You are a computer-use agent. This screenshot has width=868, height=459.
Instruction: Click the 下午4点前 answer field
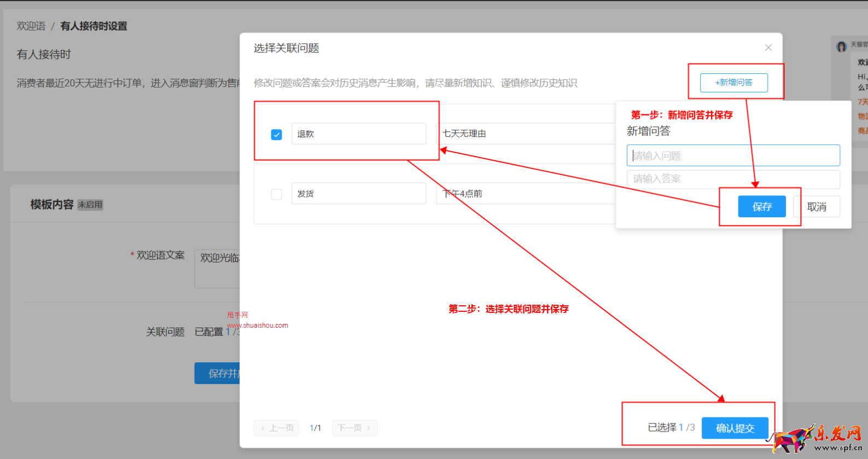(525, 194)
